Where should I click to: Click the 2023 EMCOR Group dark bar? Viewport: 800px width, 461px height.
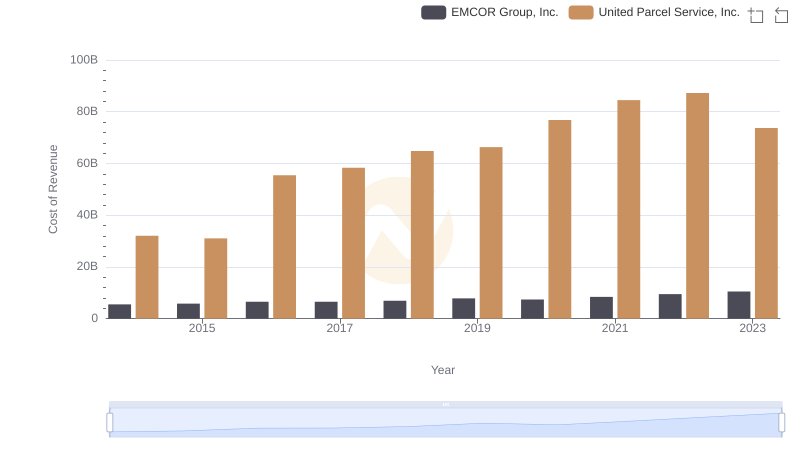[x=739, y=305]
